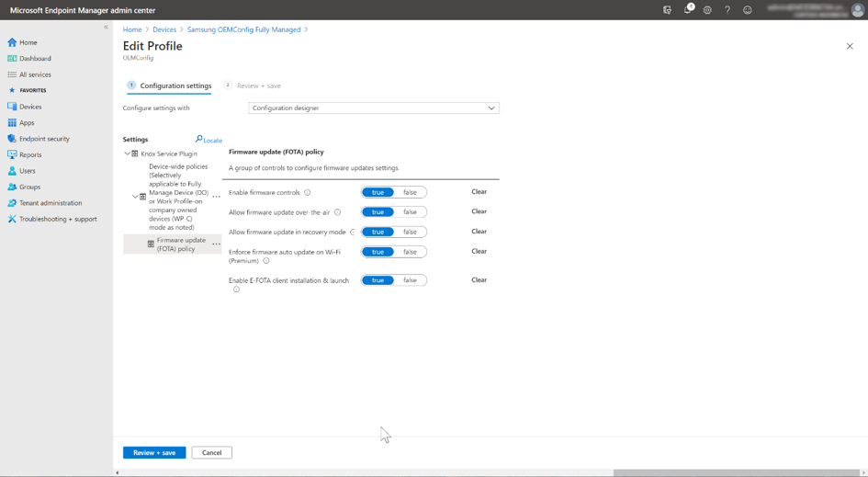868x477 pixels.
Task: Open the settings gear in header
Action: coord(707,10)
